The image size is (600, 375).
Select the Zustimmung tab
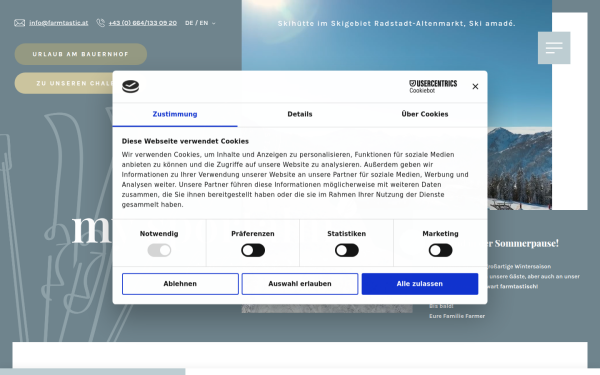(175, 114)
